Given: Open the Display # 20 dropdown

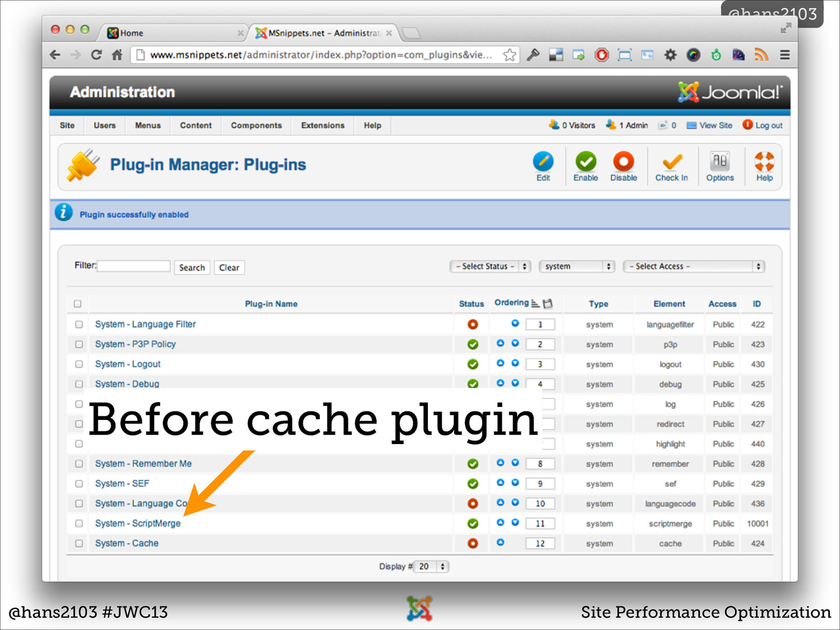Looking at the screenshot, I should click(431, 566).
